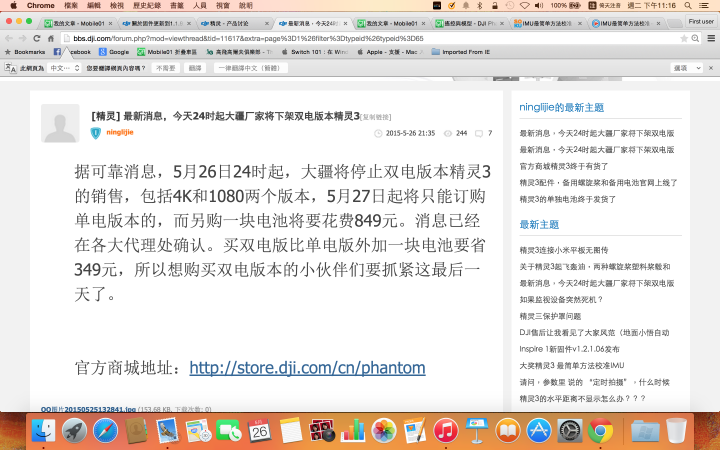The height and width of the screenshot is (450, 720).
Task: Click the always translate Chinese button
Action: point(250,68)
